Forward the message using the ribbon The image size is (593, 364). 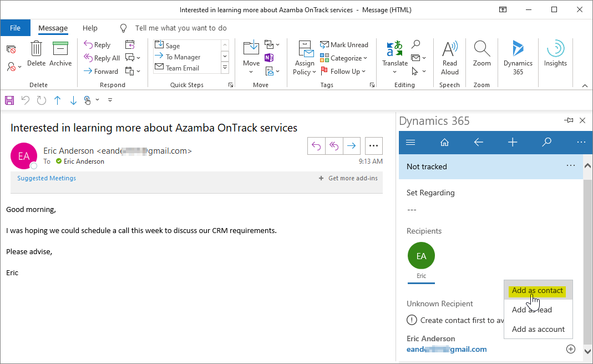(x=100, y=71)
